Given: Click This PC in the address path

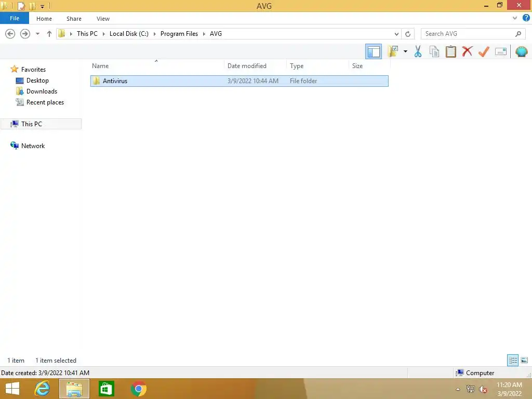Looking at the screenshot, I should click(87, 34).
